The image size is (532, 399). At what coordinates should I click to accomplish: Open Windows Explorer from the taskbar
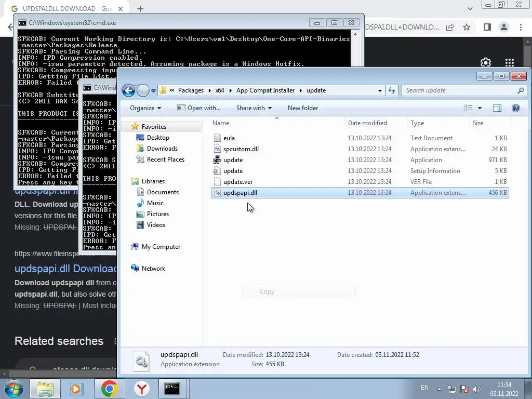tap(45, 389)
